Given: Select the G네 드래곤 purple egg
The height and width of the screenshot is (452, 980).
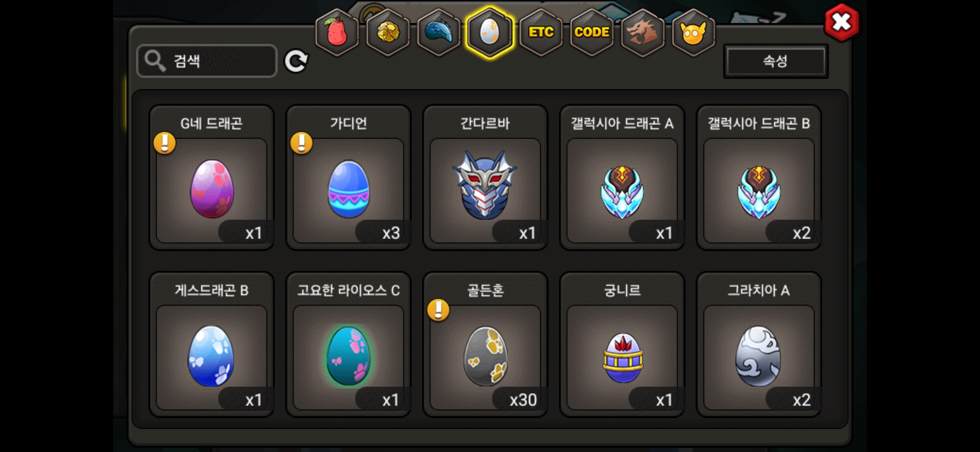Looking at the screenshot, I should (x=211, y=177).
